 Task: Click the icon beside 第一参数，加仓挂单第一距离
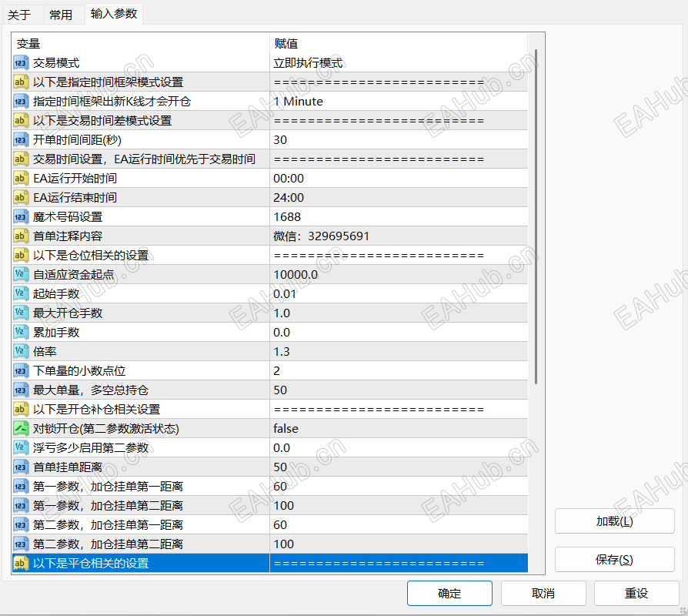[x=20, y=486]
